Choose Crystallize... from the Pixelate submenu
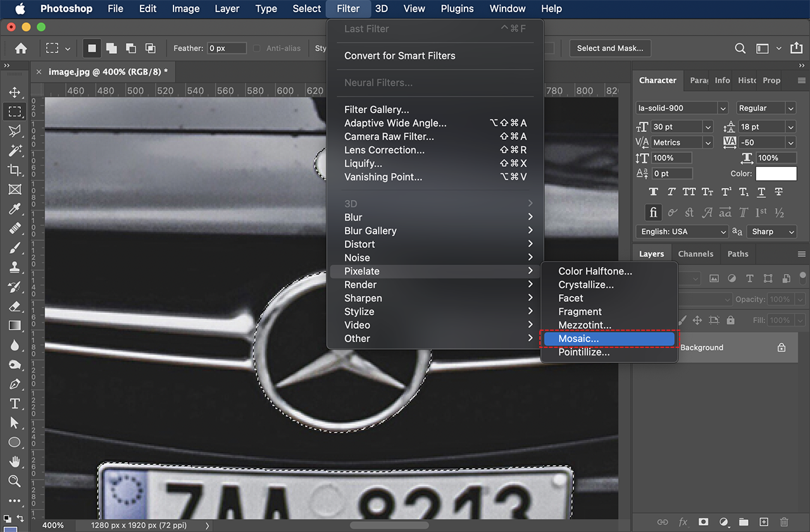The image size is (810, 532). point(609,285)
